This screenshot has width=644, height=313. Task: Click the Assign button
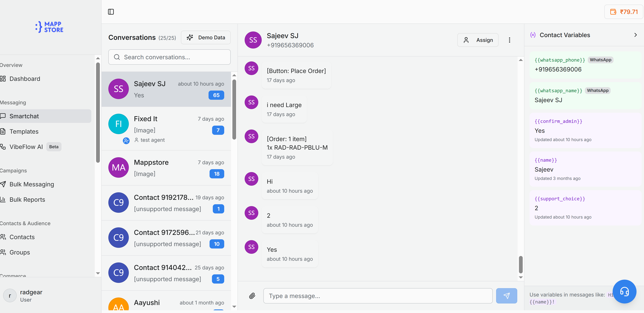pos(478,40)
